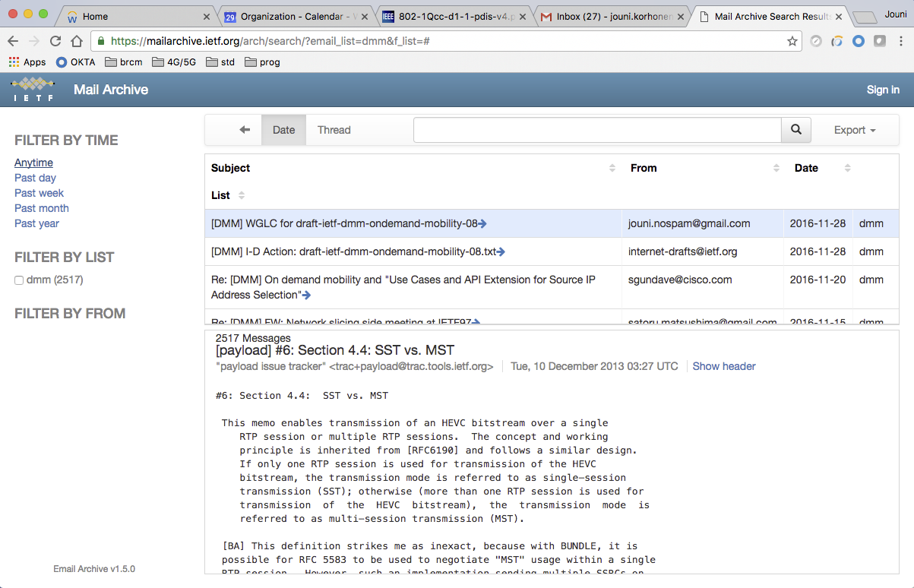The width and height of the screenshot is (914, 588).
Task: Click the Sign in link
Action: [x=883, y=90]
